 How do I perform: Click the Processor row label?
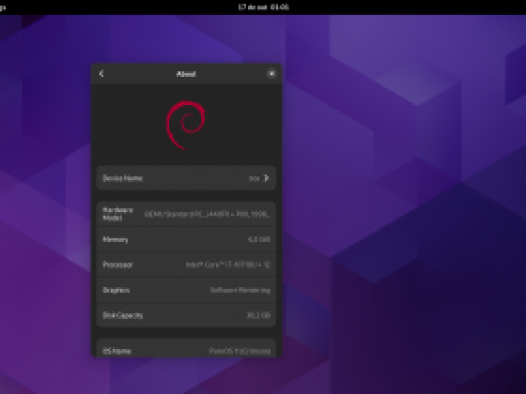coord(118,265)
